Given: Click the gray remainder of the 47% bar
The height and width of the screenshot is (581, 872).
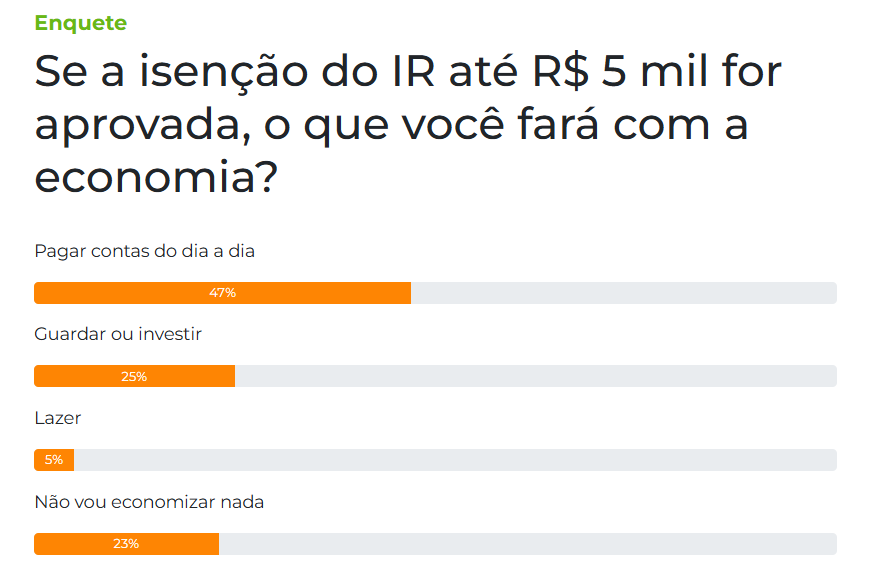Looking at the screenshot, I should point(624,293).
